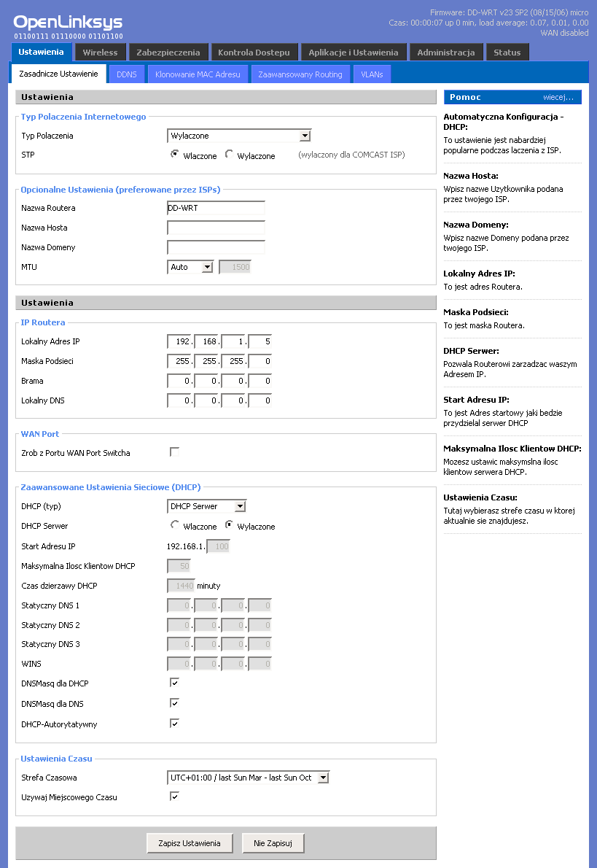Click last octet of Statyczny DNS 1

(260, 605)
